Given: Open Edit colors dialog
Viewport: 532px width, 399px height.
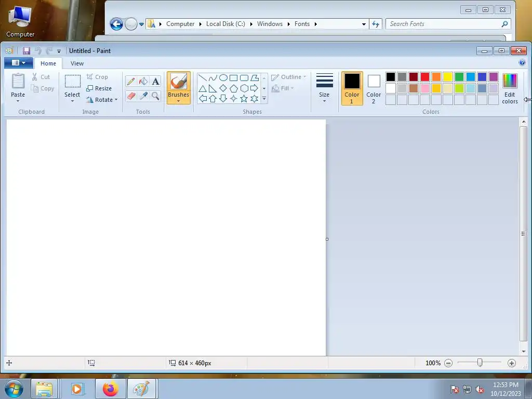Looking at the screenshot, I should click(510, 89).
